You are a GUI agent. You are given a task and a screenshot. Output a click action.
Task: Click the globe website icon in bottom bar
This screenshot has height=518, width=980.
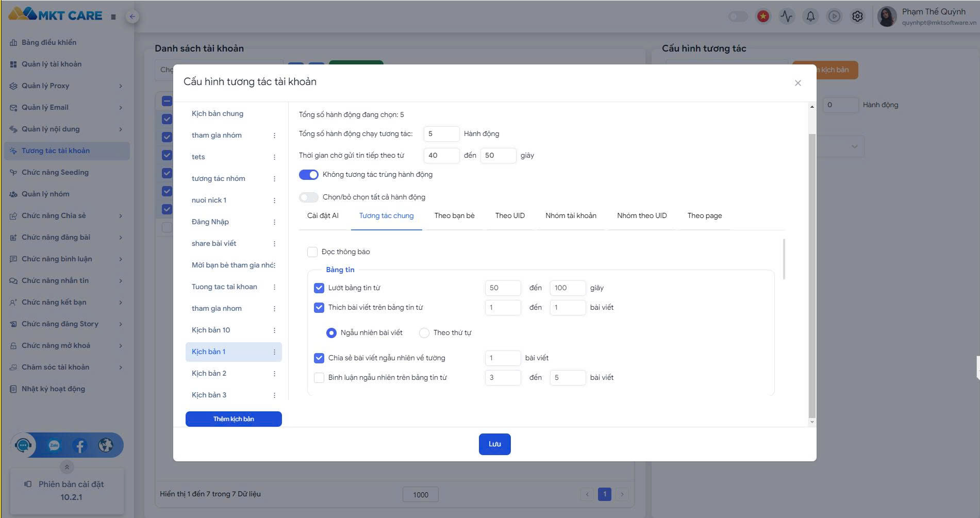point(106,445)
